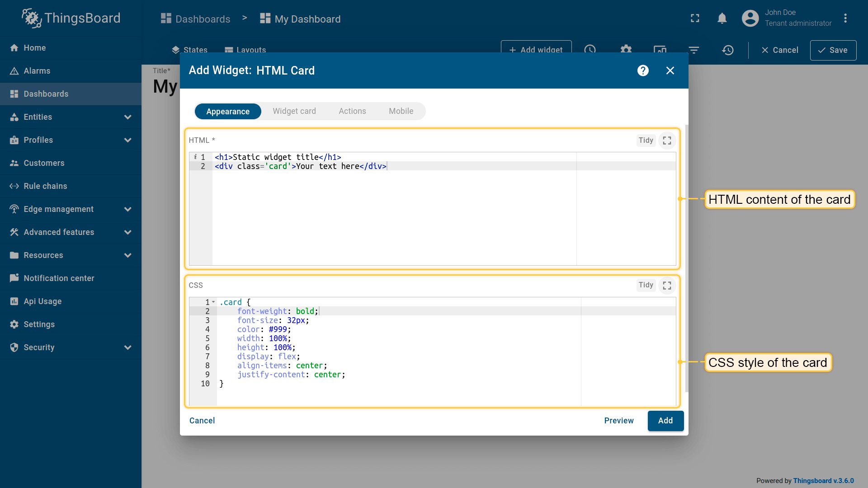Select the Mobile tab
The height and width of the screenshot is (488, 868).
coord(401,111)
